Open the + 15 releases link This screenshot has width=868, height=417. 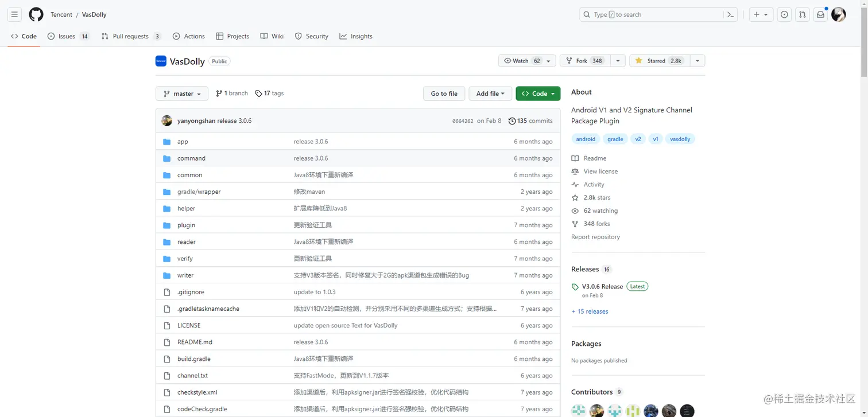click(x=590, y=311)
